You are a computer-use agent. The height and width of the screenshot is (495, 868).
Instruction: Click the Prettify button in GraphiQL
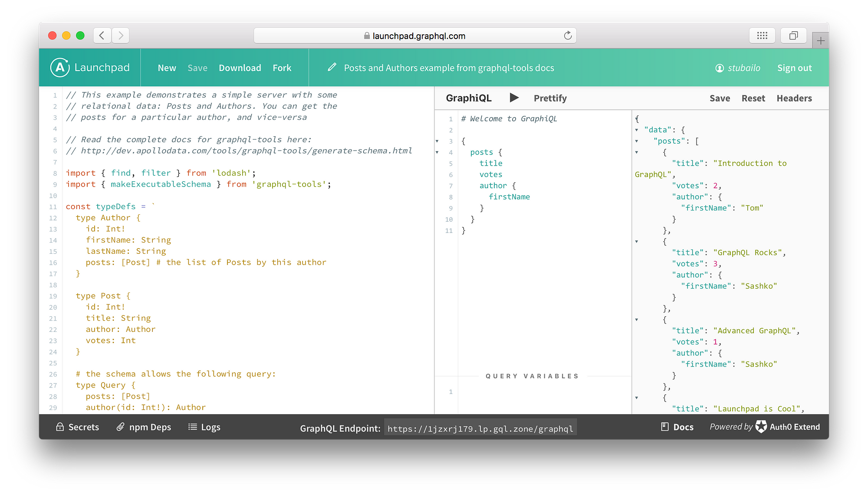point(549,98)
